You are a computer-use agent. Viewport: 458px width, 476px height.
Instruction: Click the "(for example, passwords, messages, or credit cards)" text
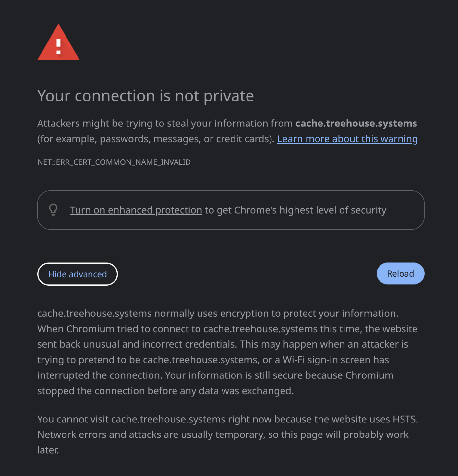pyautogui.click(x=156, y=139)
